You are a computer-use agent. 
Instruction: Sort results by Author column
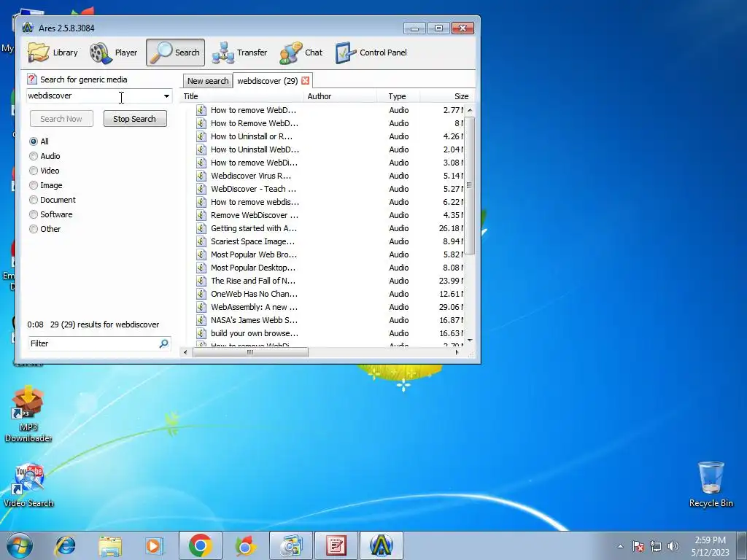click(340, 96)
